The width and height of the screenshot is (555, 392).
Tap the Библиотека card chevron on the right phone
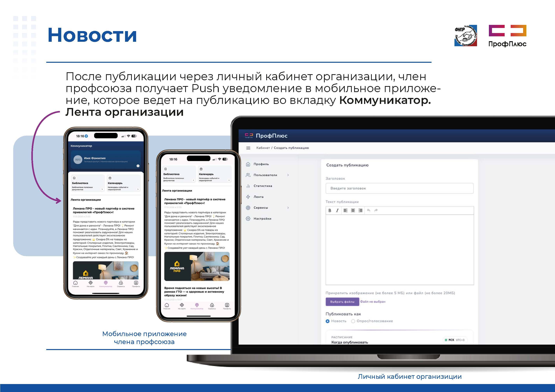[x=193, y=180]
